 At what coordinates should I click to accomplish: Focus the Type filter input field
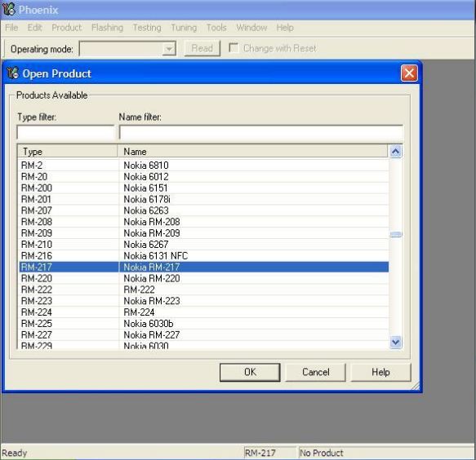click(x=65, y=132)
